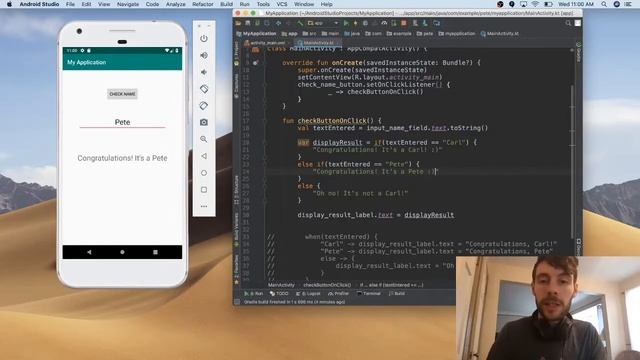Click the 'var' keyword before displayResult
The width and height of the screenshot is (640, 360).
pos(303,142)
